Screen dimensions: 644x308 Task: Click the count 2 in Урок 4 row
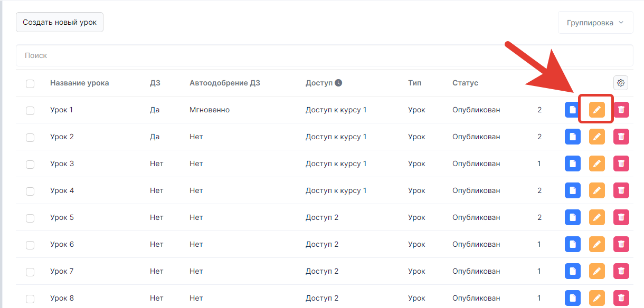coord(539,190)
